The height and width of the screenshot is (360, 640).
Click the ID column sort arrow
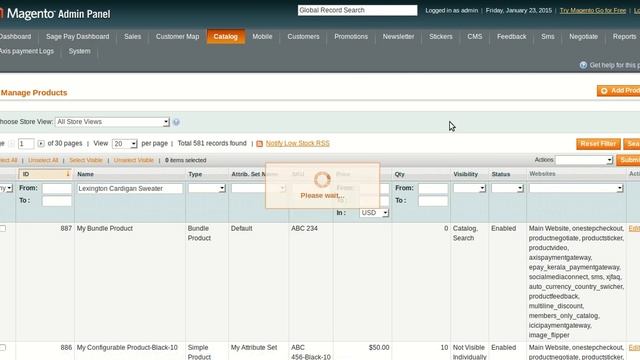pos(68,174)
